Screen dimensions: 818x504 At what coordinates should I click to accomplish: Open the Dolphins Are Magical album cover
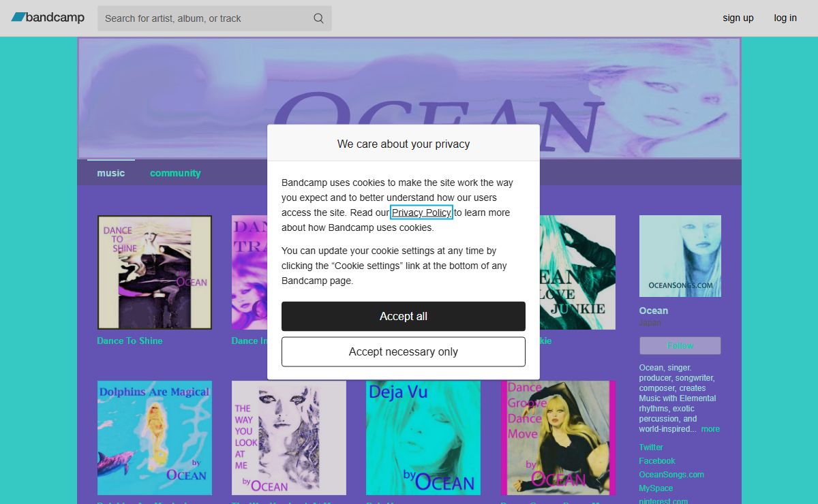coord(155,438)
